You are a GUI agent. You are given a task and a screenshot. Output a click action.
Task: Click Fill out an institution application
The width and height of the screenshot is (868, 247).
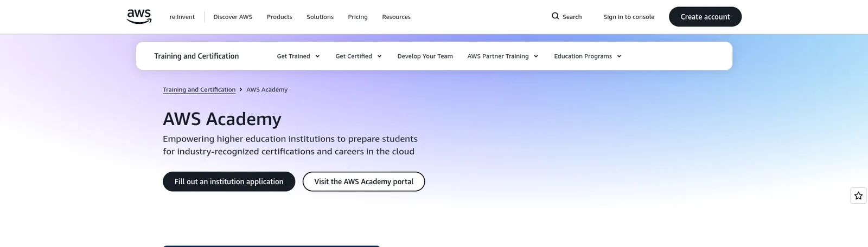(229, 181)
